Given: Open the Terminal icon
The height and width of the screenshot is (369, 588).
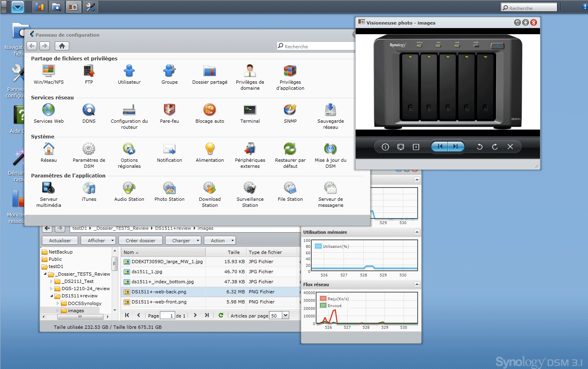Looking at the screenshot, I should (x=250, y=110).
